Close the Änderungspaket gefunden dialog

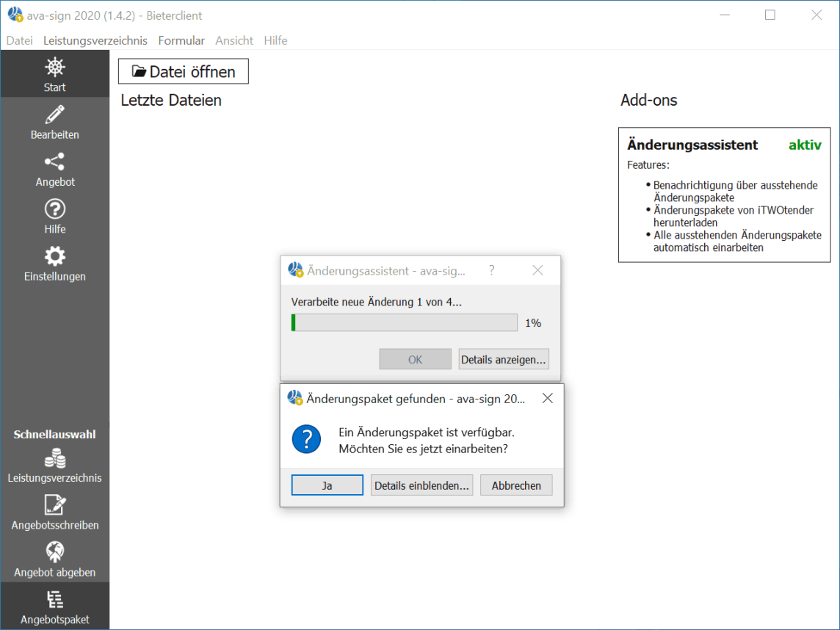coord(548,398)
